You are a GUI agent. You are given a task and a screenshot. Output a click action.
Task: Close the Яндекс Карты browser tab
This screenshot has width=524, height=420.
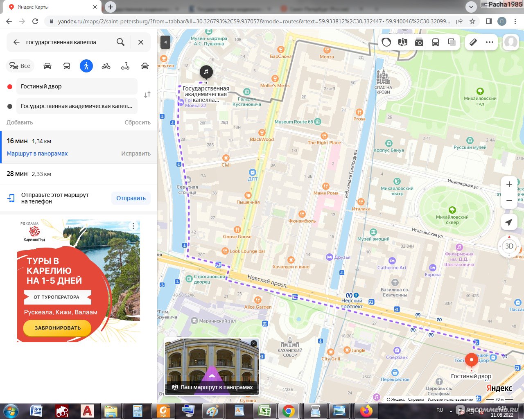coord(95,7)
